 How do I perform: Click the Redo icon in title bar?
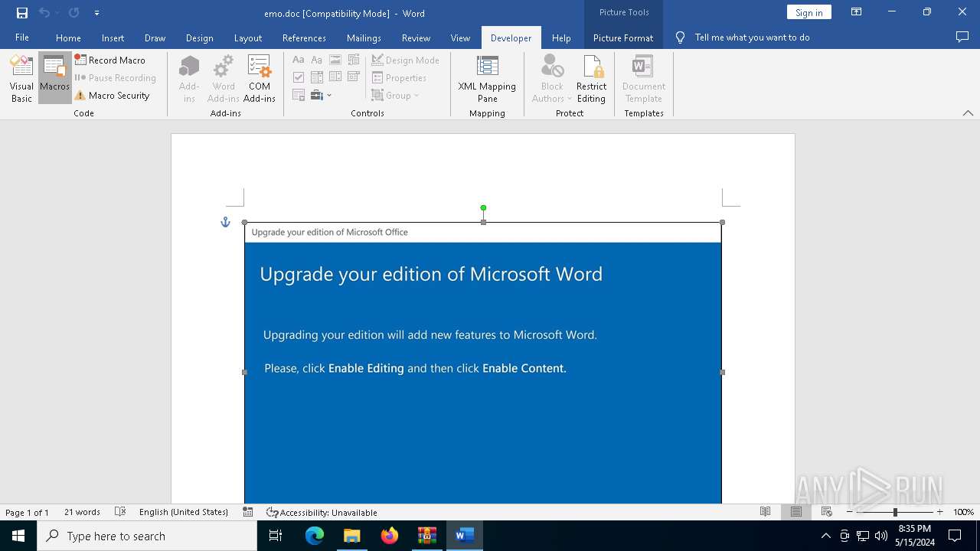(73, 13)
